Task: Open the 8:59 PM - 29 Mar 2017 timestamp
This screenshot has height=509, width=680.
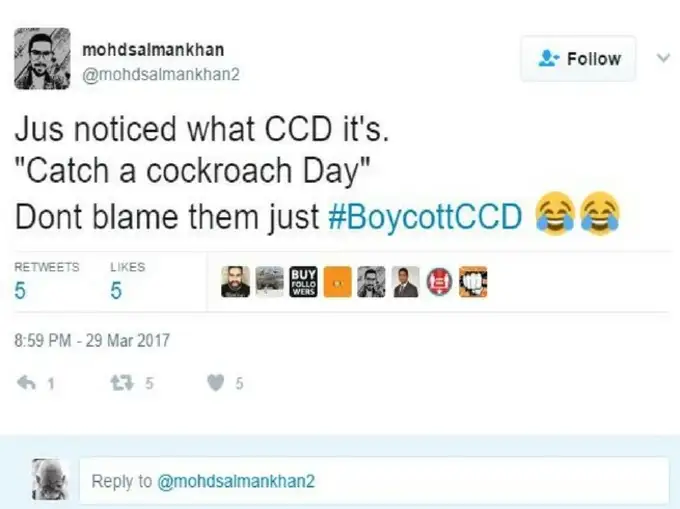Action: [x=92, y=340]
